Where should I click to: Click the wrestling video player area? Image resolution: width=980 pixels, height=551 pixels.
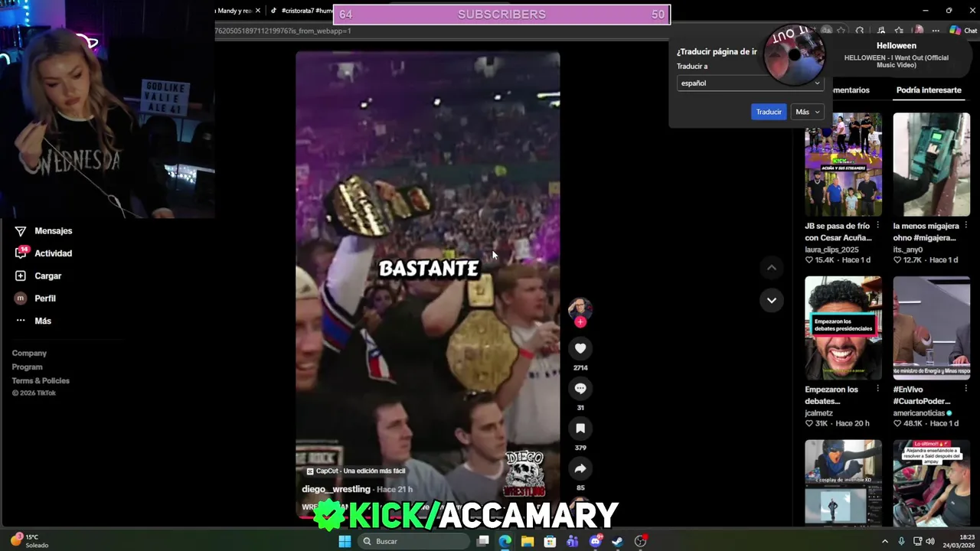pos(428,287)
